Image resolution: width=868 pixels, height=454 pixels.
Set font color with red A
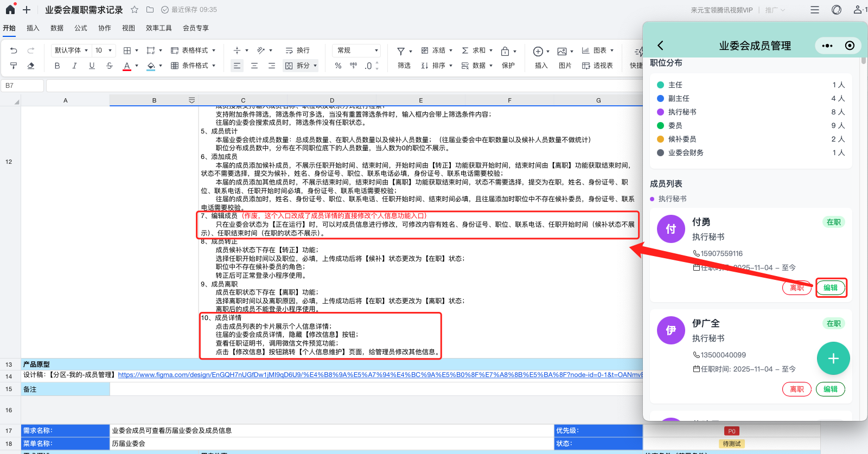(x=126, y=66)
